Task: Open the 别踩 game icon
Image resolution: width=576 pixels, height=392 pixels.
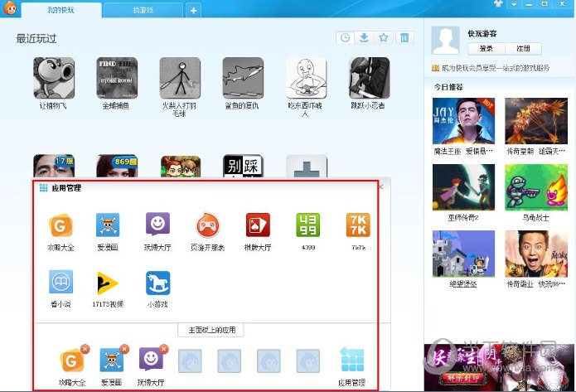Action: [x=243, y=166]
